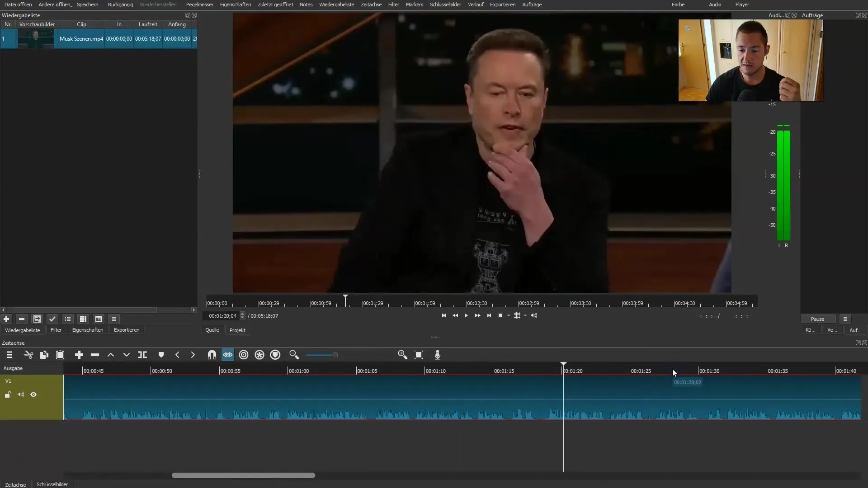The image size is (868, 488).
Task: Zoom out the timeline
Action: [x=294, y=355]
